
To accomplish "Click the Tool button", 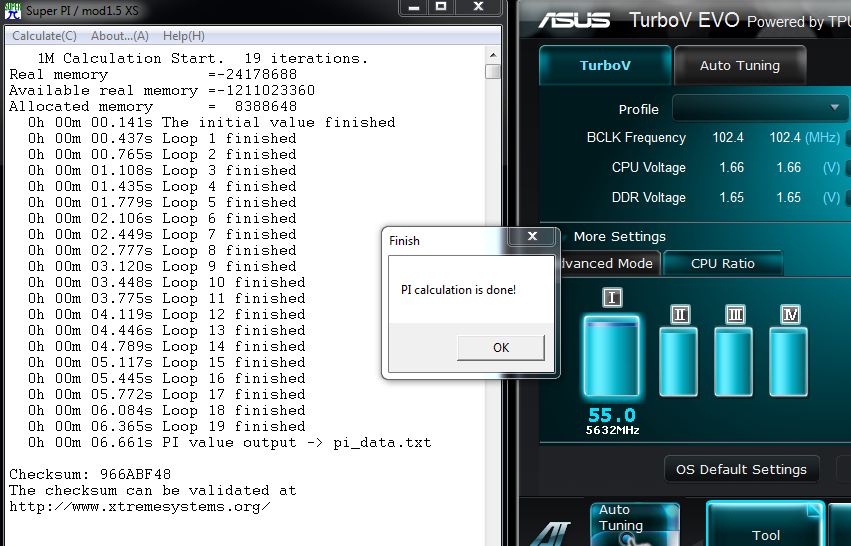I will point(765,525).
